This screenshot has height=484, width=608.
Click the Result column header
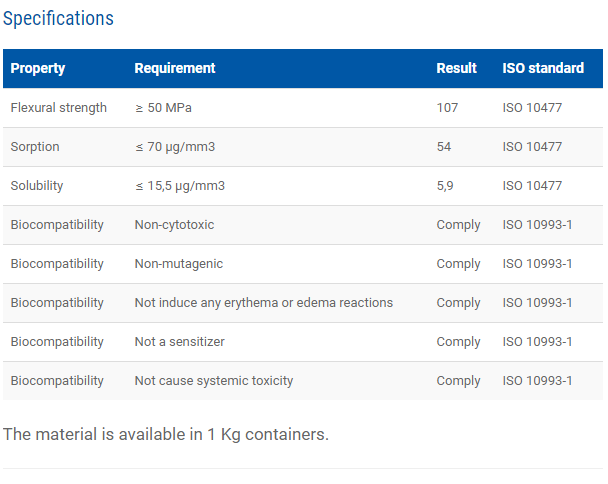pos(456,68)
